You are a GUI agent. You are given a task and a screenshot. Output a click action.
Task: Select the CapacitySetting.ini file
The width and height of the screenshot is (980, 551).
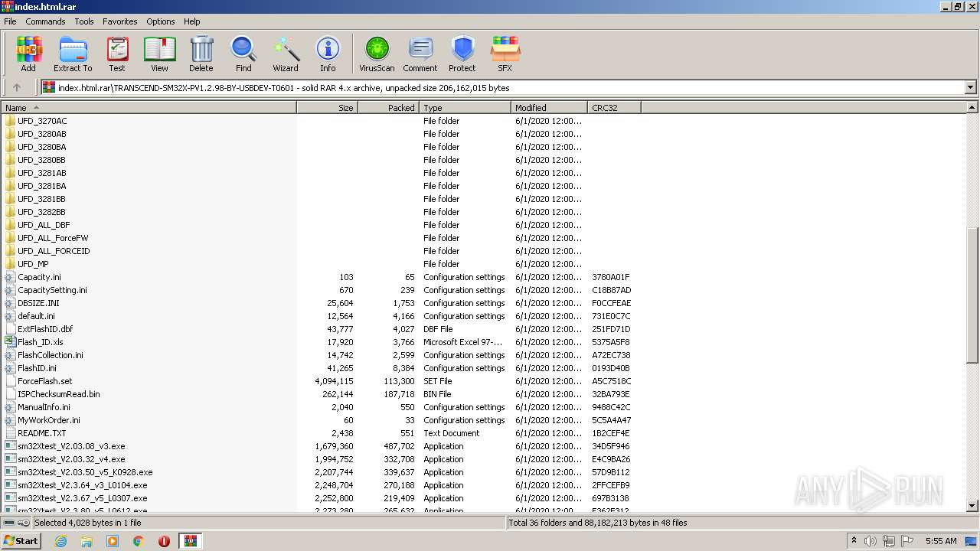pos(52,290)
